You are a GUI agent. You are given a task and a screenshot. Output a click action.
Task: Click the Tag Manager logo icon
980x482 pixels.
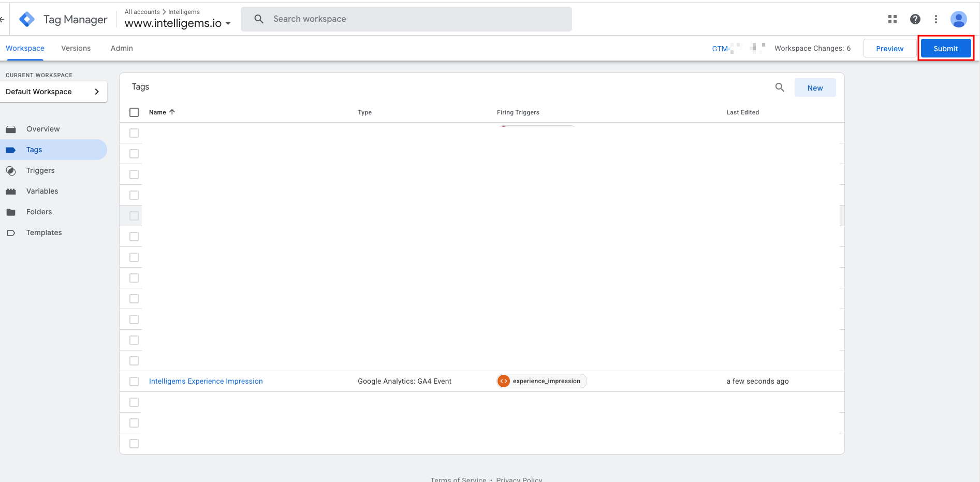click(27, 20)
